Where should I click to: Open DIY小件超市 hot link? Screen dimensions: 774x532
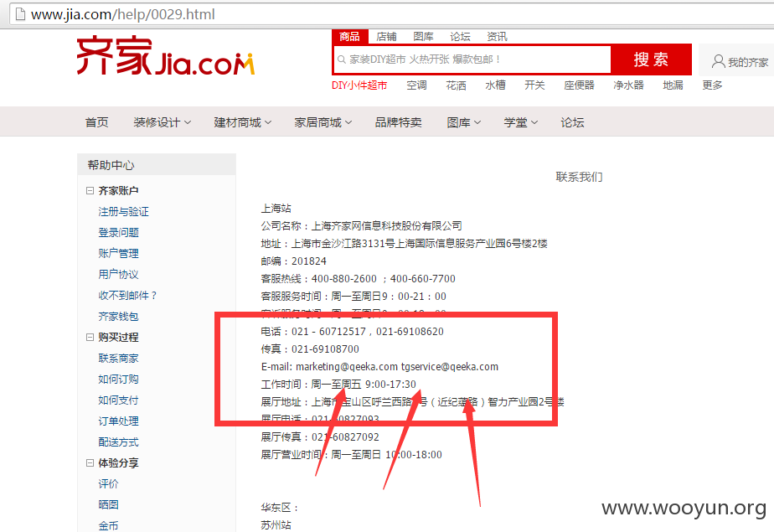click(359, 85)
